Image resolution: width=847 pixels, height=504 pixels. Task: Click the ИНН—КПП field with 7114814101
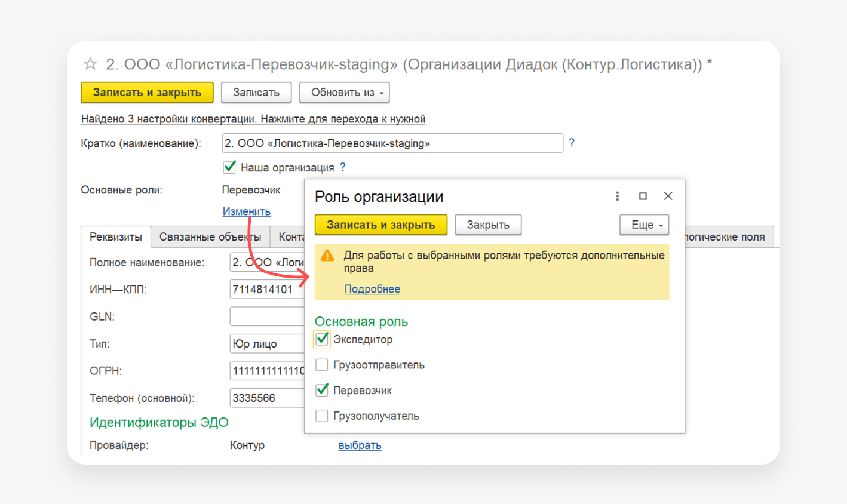click(x=267, y=290)
